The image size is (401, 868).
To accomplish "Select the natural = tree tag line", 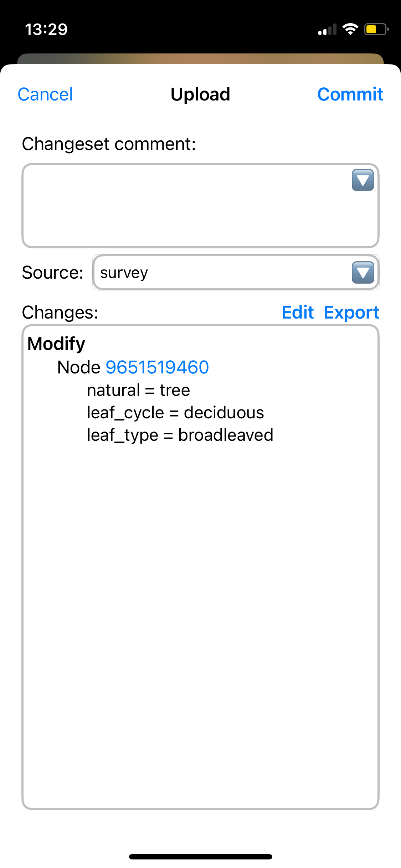I will pyautogui.click(x=139, y=390).
